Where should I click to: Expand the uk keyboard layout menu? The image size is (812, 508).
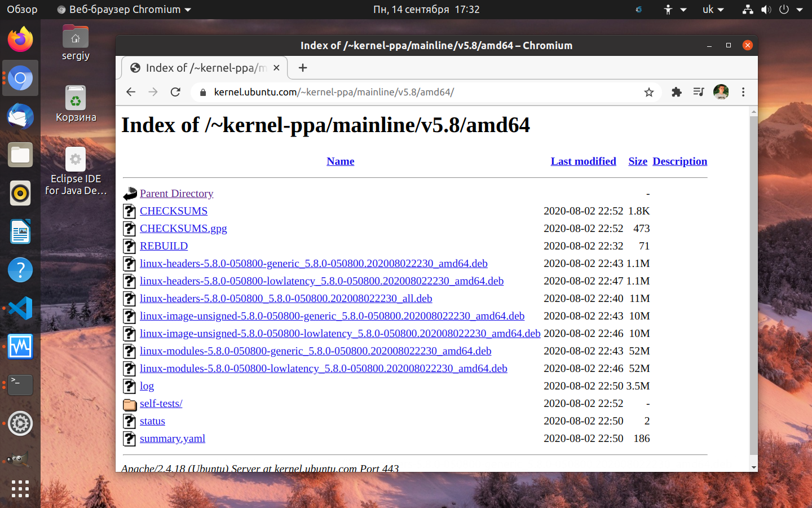tap(713, 10)
